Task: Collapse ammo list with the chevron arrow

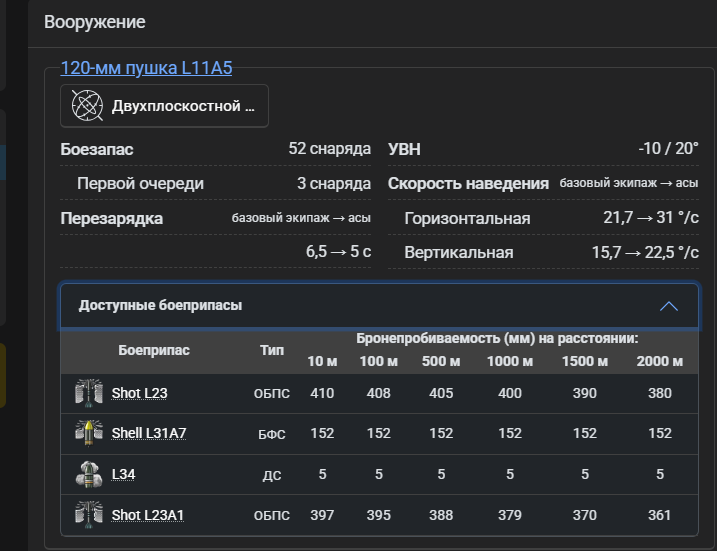Action: click(668, 306)
